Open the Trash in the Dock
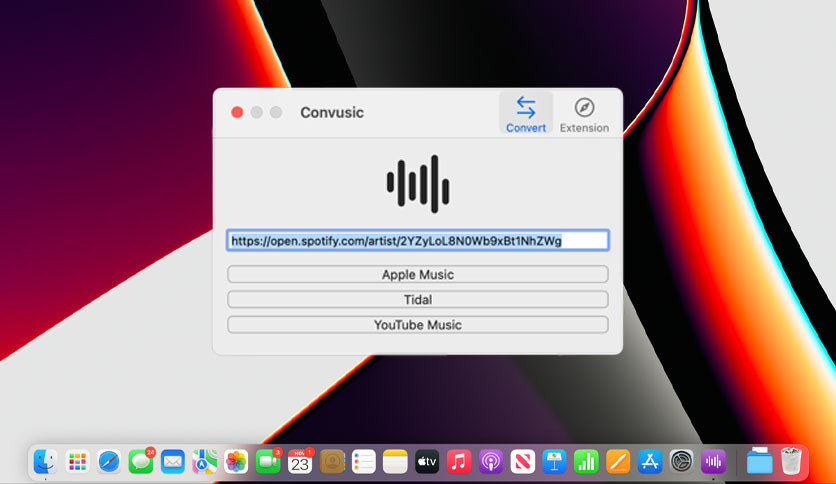836x484 pixels. pyautogui.click(x=791, y=461)
